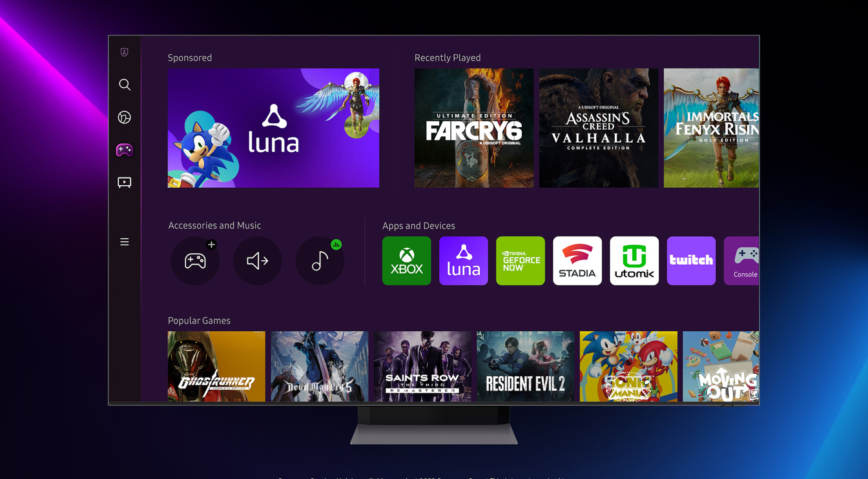
Task: Open the sponsored Luna banner
Action: 273,128
